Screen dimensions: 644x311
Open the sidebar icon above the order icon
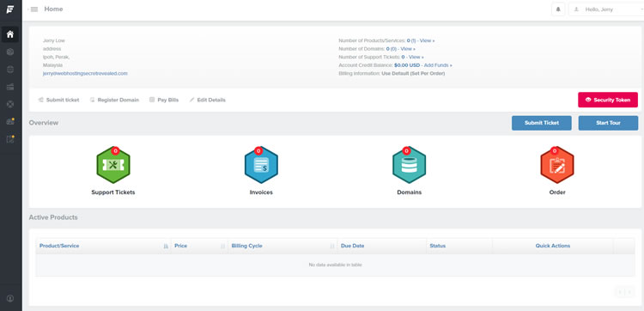[x=10, y=122]
